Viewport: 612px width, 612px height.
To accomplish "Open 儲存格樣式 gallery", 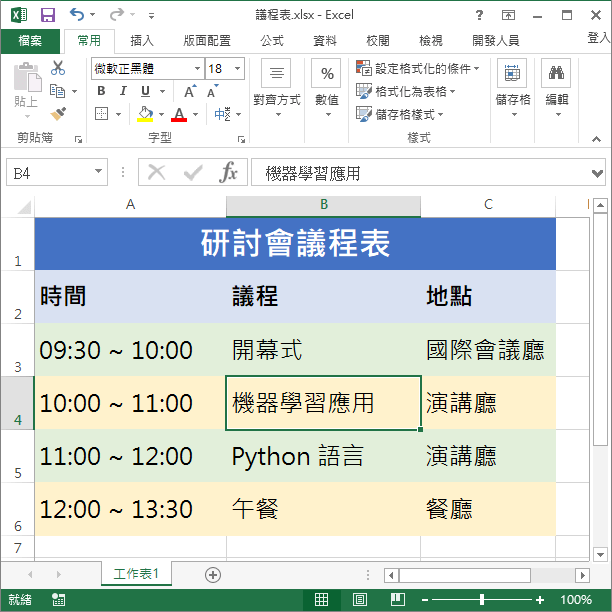I will click(400, 114).
